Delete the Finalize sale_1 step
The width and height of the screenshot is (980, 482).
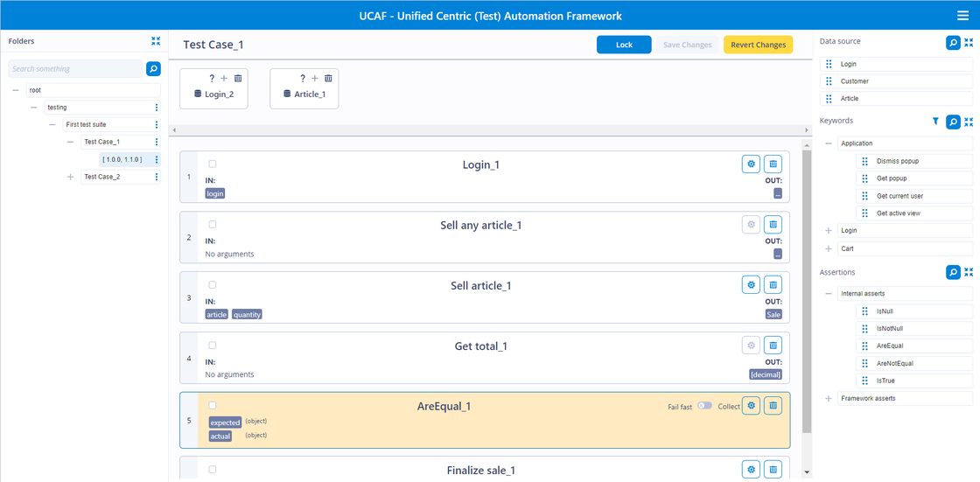pyautogui.click(x=773, y=469)
